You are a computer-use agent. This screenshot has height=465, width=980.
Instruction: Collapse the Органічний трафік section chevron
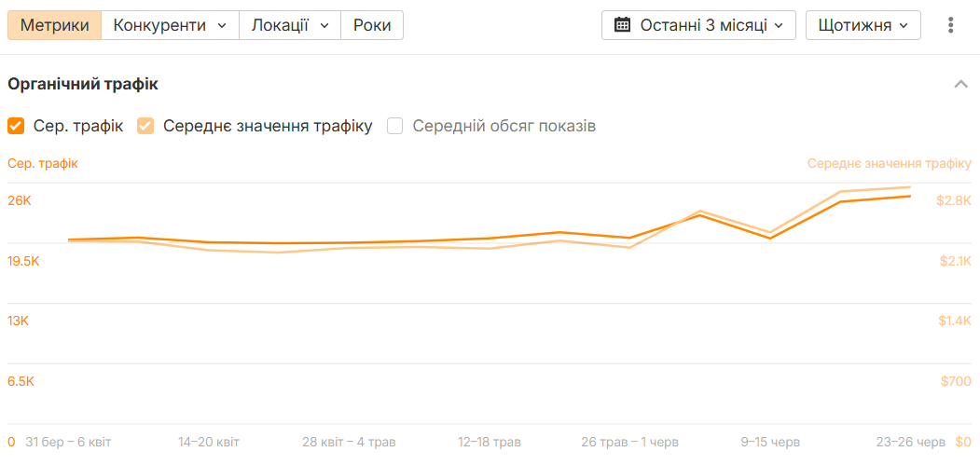click(960, 85)
